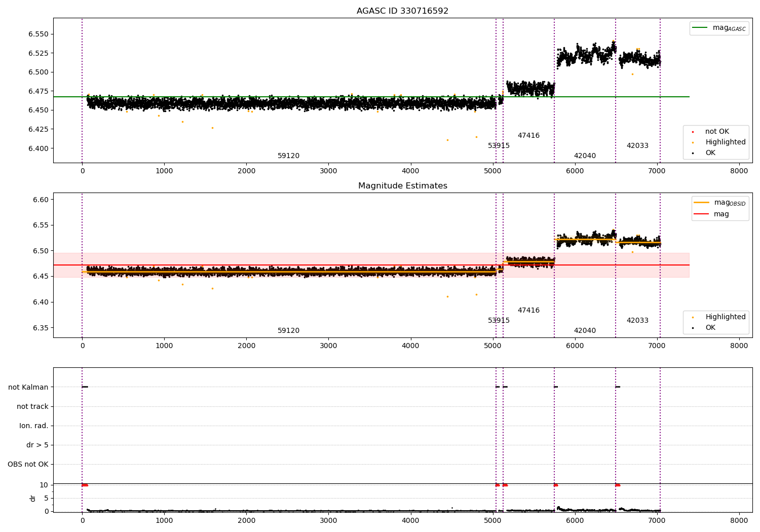Click obsid label 42033 in Magnitude Estimates plot

click(x=637, y=320)
